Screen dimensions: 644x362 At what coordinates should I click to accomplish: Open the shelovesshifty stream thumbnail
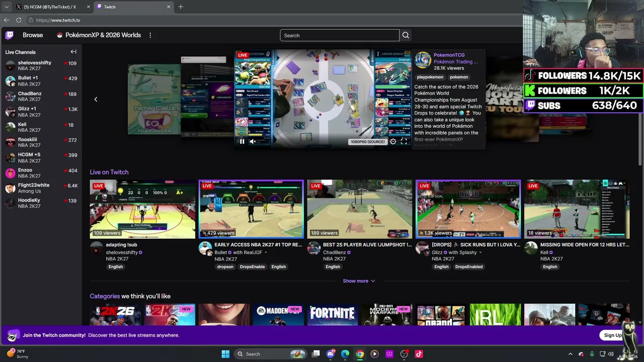pyautogui.click(x=142, y=209)
